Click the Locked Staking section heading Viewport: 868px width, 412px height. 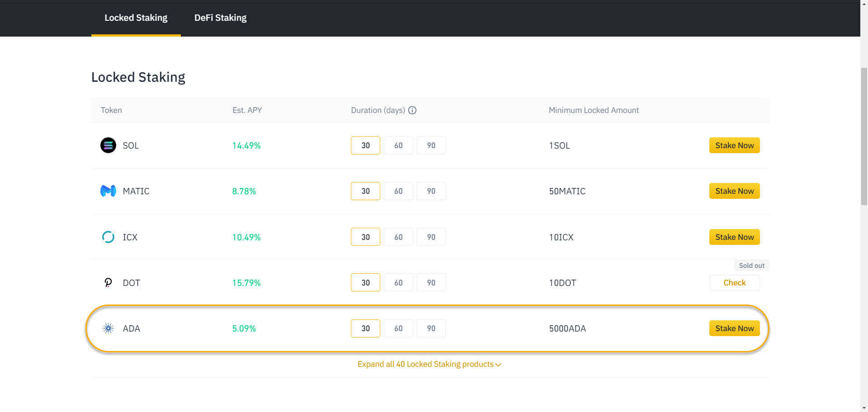coord(138,77)
